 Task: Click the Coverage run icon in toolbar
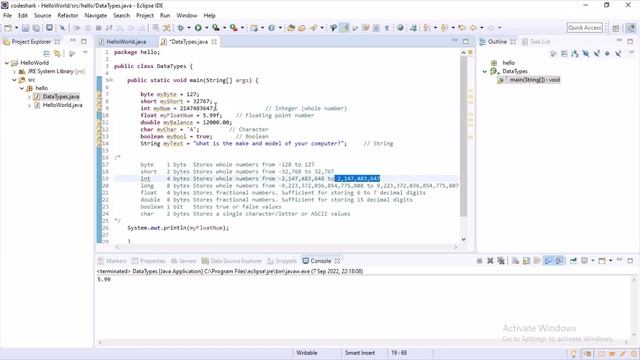[x=216, y=28]
